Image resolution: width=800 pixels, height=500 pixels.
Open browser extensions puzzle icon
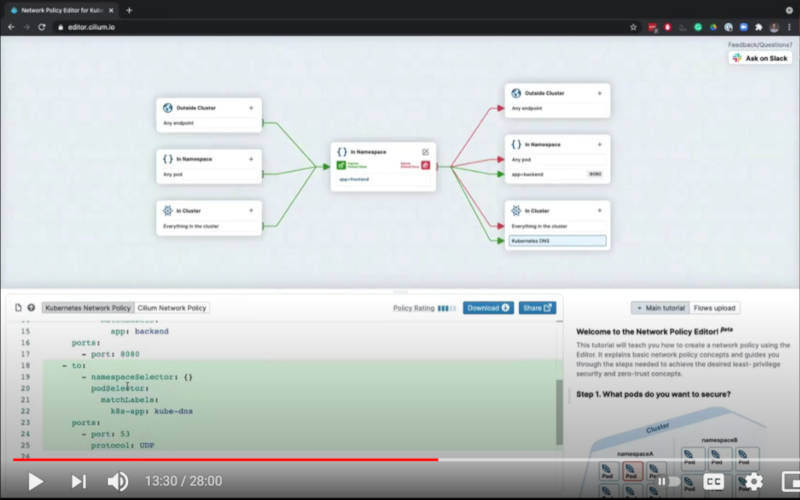tap(759, 27)
